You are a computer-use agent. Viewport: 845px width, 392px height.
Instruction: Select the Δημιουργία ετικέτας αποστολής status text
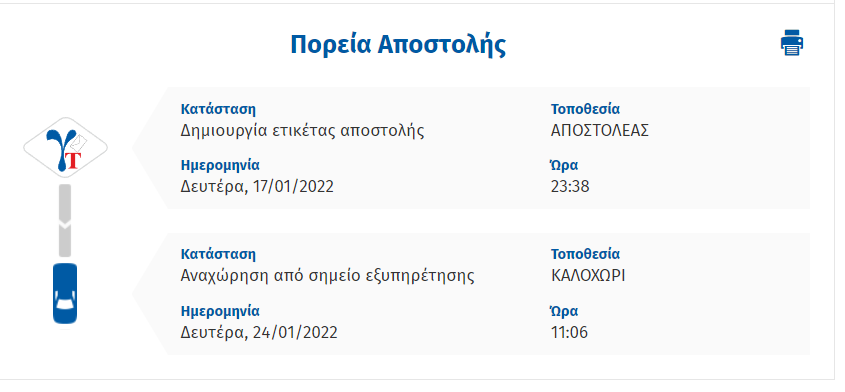pos(302,131)
